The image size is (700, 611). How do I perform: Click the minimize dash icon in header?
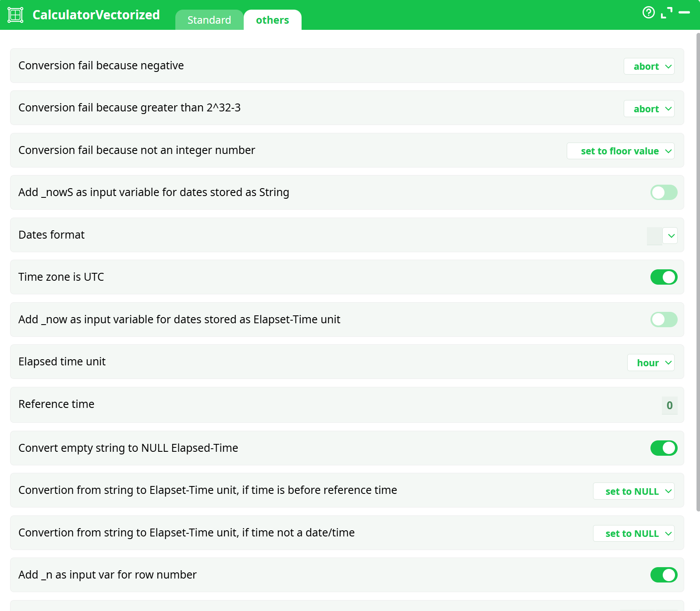[684, 13]
